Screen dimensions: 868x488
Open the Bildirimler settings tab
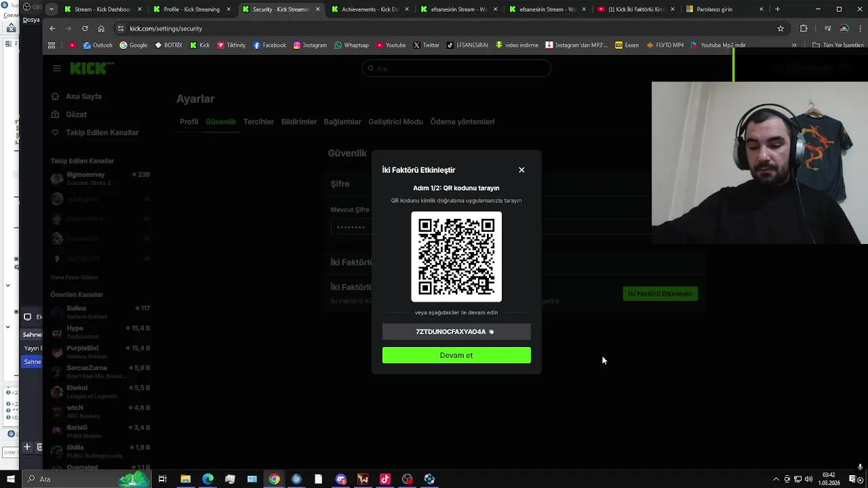coord(299,122)
